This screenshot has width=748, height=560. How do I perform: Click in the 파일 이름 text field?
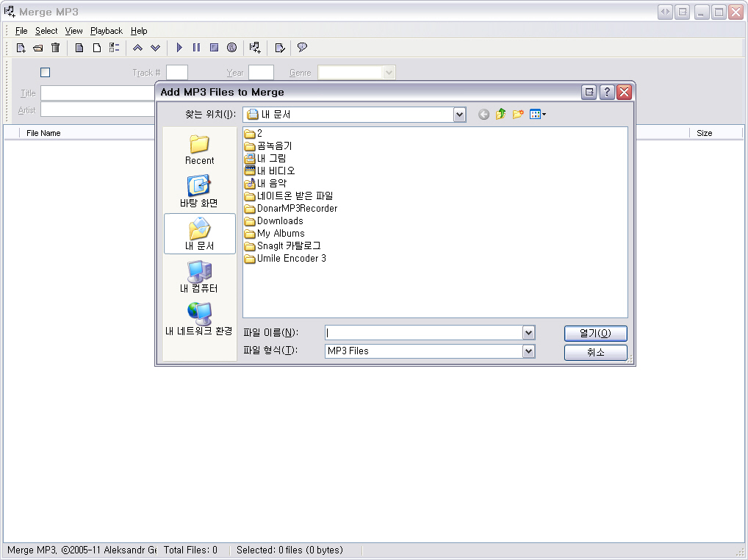424,333
